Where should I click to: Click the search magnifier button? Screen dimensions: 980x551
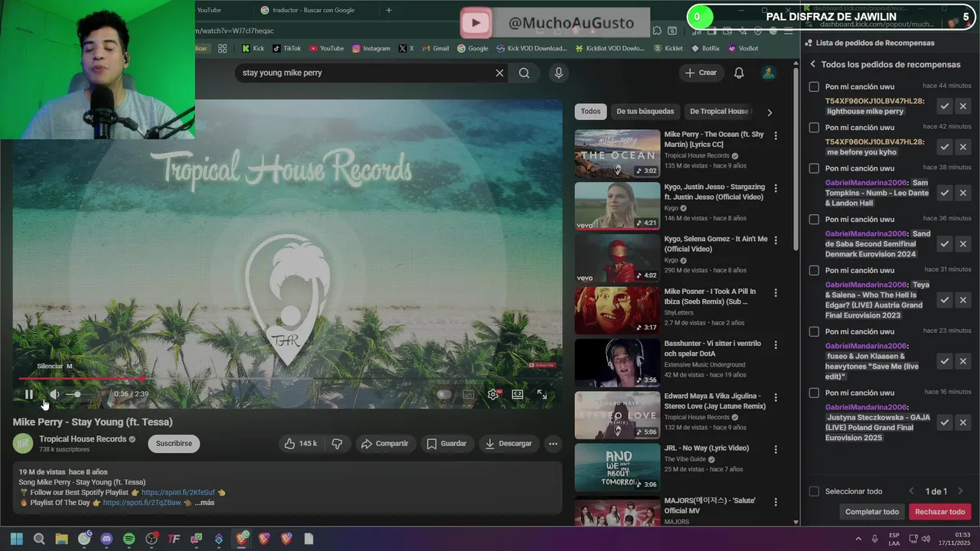coord(524,73)
